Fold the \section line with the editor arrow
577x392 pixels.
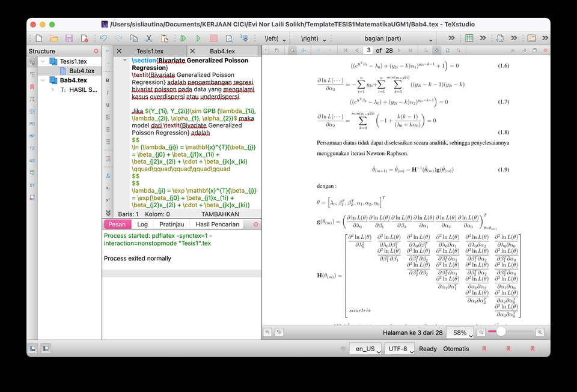pos(125,60)
